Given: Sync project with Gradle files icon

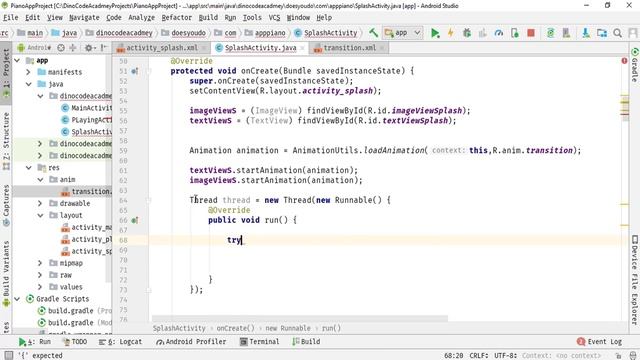Looking at the screenshot, I should pyautogui.click(x=551, y=33).
